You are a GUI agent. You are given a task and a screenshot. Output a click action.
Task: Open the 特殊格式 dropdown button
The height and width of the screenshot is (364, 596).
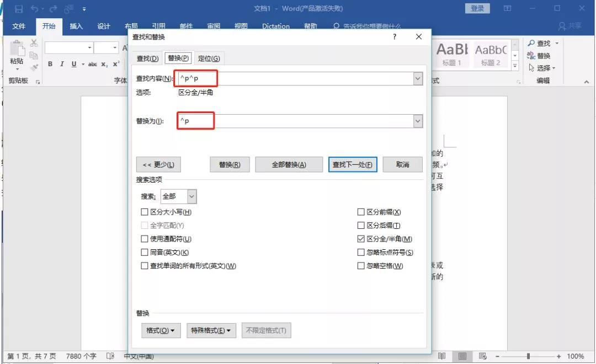tap(211, 331)
